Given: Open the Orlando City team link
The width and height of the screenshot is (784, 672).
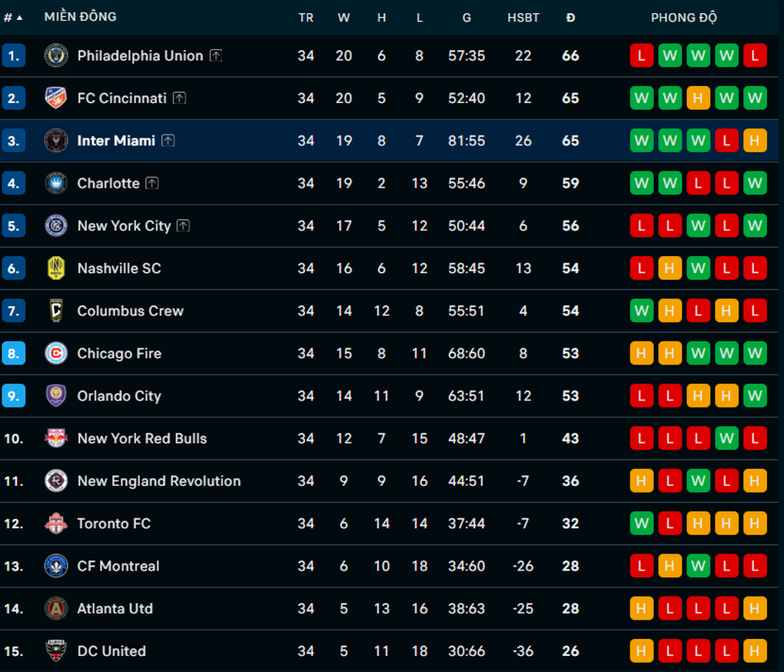Looking at the screenshot, I should 119,396.
